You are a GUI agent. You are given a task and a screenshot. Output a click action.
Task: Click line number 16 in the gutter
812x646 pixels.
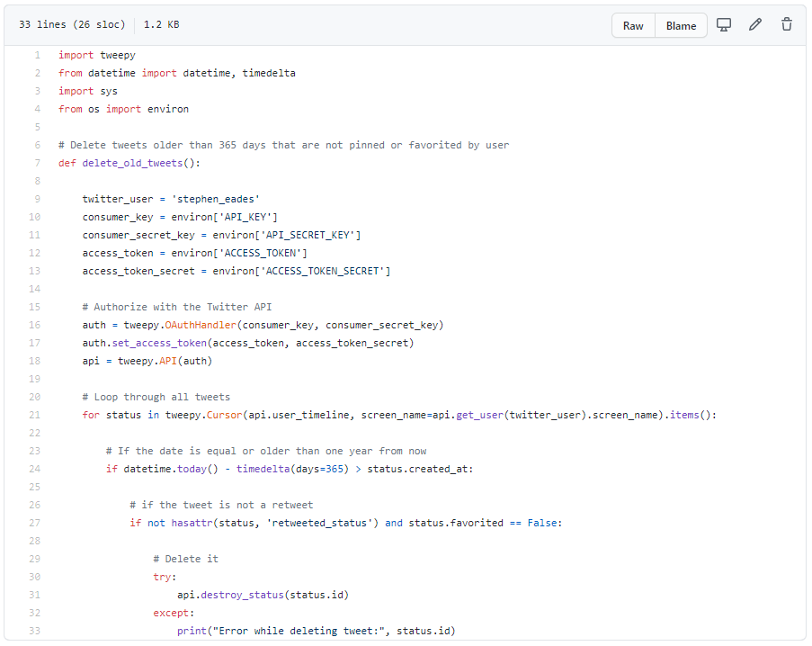(34, 325)
